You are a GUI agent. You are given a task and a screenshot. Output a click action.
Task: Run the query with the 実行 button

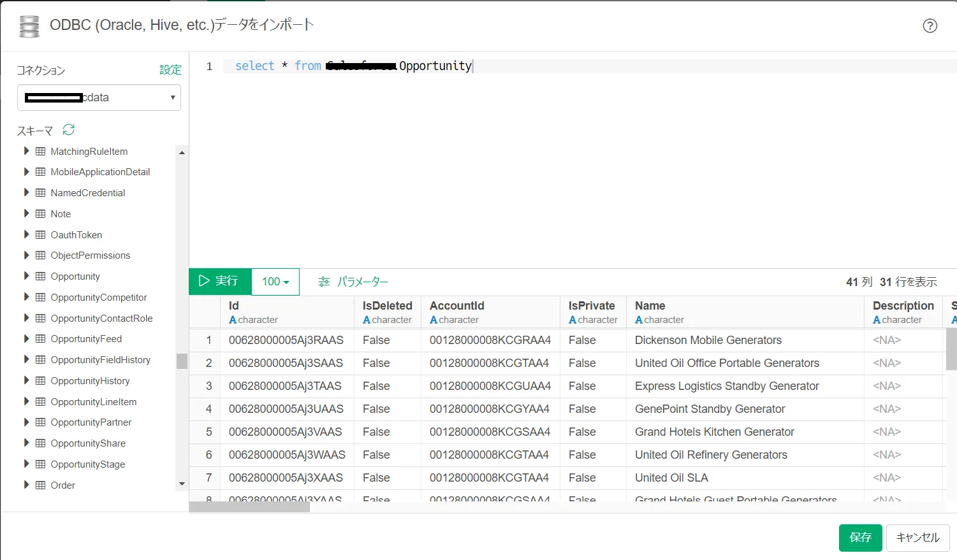pos(219,281)
